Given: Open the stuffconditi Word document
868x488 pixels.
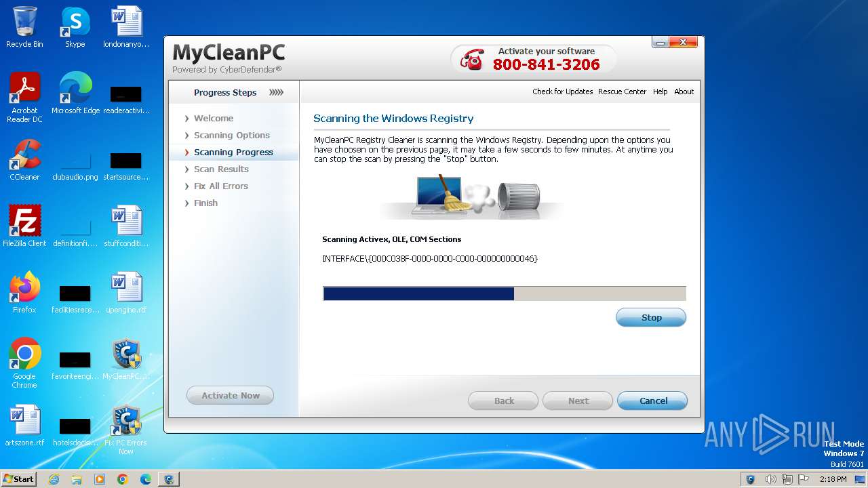Looking at the screenshot, I should (126, 226).
